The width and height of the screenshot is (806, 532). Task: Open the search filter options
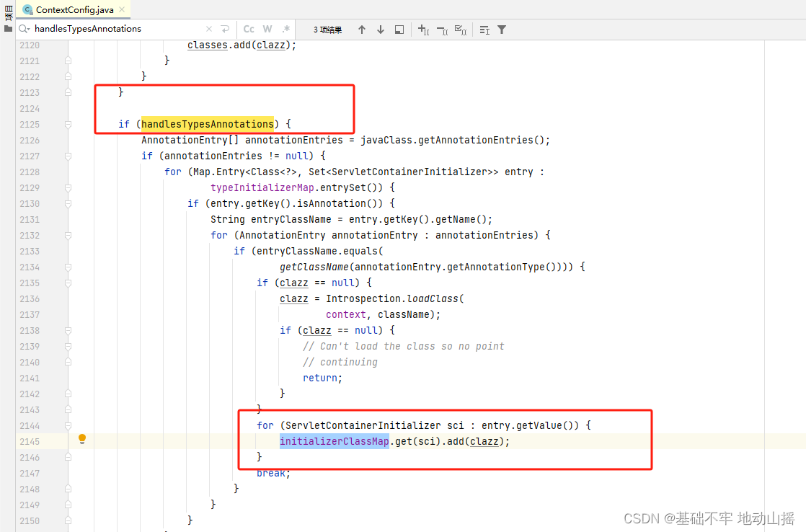502,29
